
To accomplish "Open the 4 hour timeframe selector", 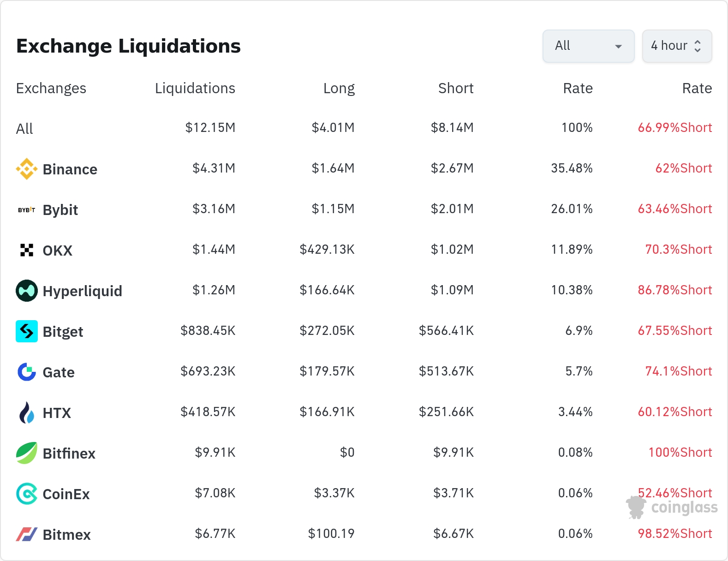I will 677,46.
